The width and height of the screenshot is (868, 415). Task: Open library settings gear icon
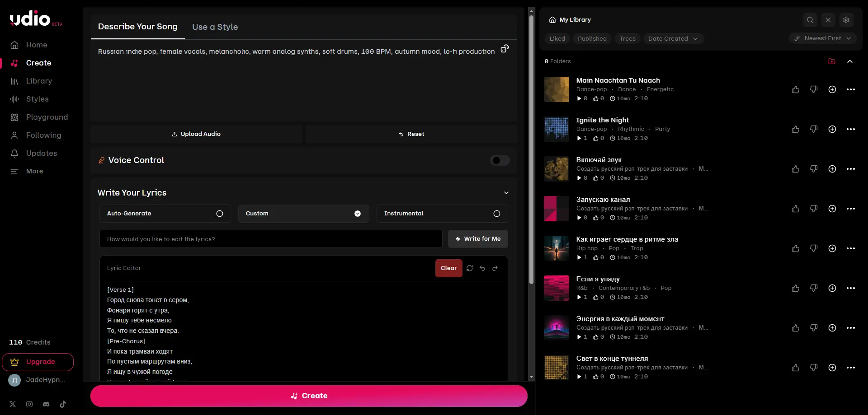pyautogui.click(x=846, y=20)
